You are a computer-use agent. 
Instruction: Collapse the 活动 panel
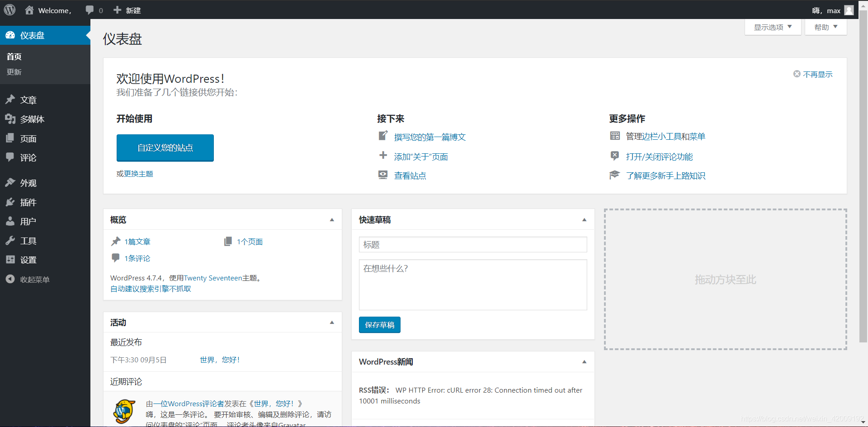point(332,323)
